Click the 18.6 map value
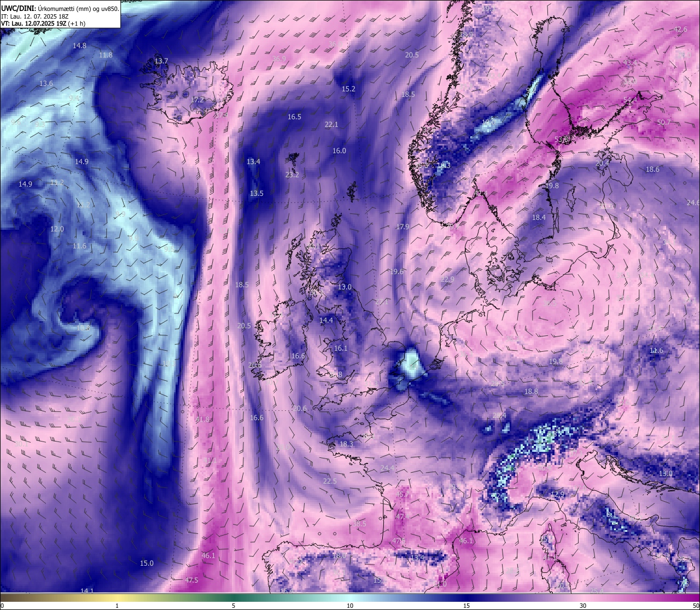Screen dimensions: 700x610 [652, 170]
